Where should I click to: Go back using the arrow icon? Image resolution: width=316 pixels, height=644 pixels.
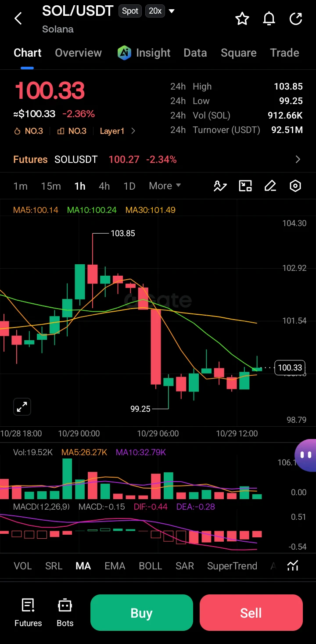point(18,18)
